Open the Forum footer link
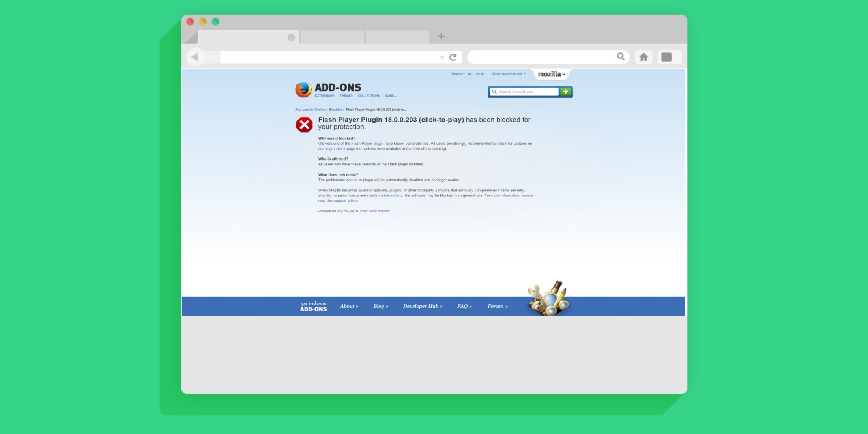The height and width of the screenshot is (434, 868). coord(498,306)
